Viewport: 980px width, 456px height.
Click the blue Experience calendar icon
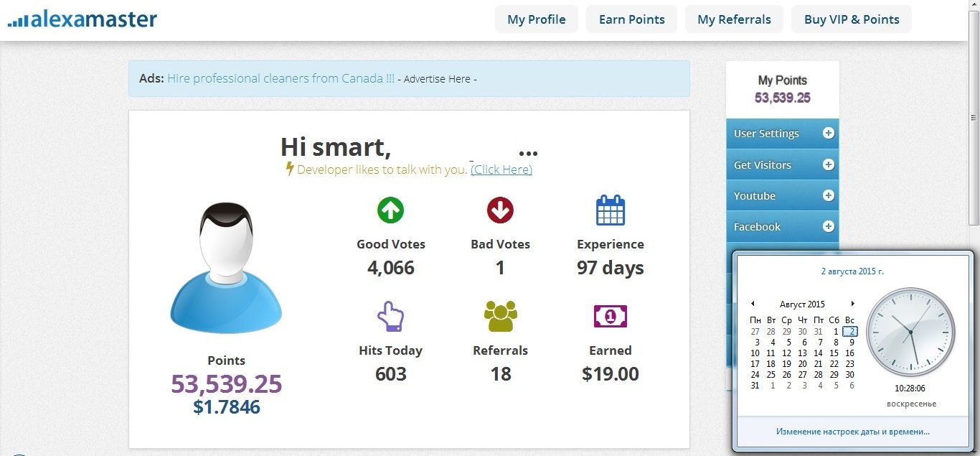coord(611,210)
